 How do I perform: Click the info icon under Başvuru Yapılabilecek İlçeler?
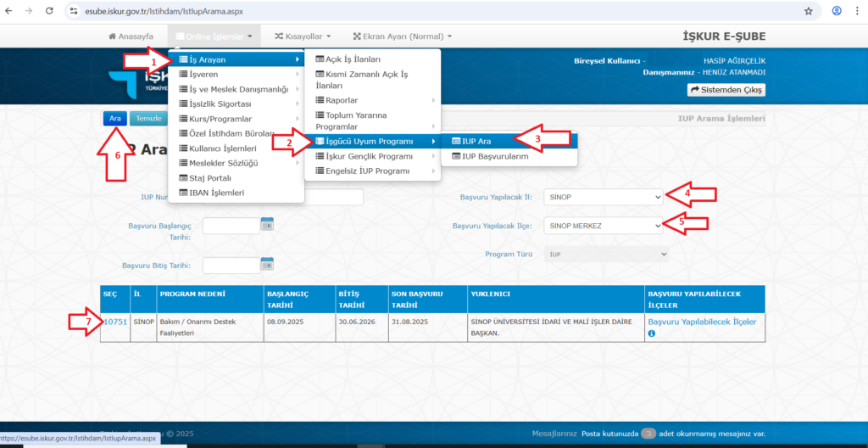[652, 333]
